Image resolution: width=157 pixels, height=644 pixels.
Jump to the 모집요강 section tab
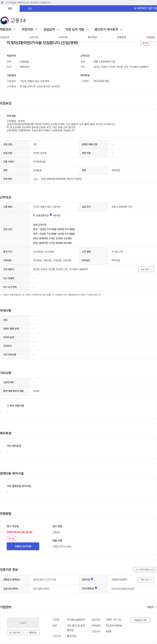pos(5,37)
